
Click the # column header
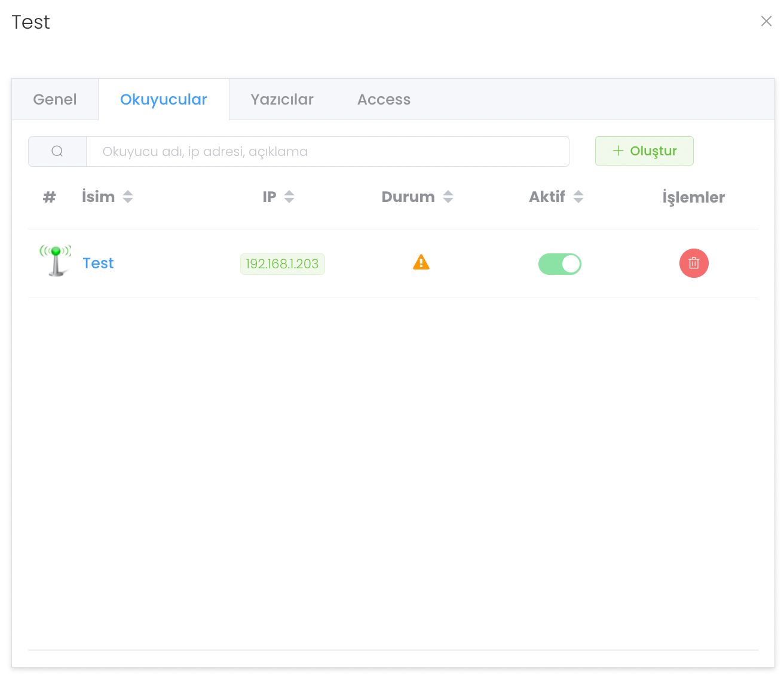pos(50,197)
